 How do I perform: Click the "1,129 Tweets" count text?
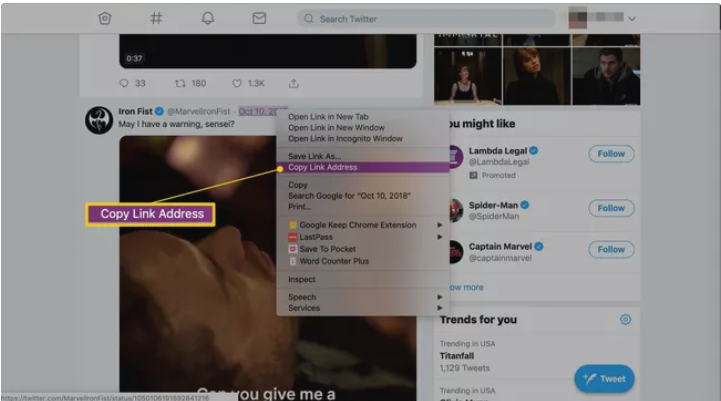[464, 368]
